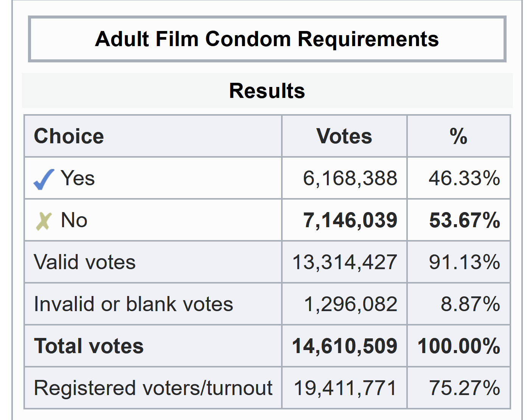Click the 53.67% No percentage
This screenshot has width=527, height=420.
pyautogui.click(x=464, y=220)
